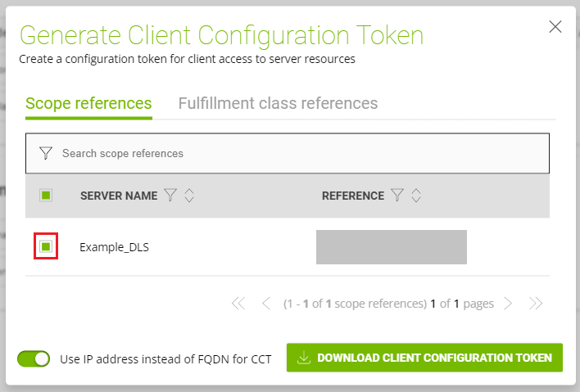The height and width of the screenshot is (392, 580).
Task: Switch to the Scope references tab
Action: tap(88, 103)
